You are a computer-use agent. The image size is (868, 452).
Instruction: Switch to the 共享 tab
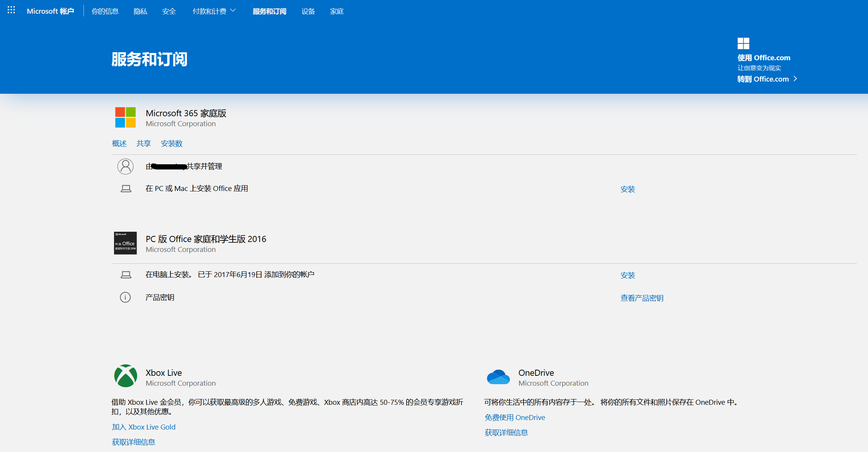point(143,143)
